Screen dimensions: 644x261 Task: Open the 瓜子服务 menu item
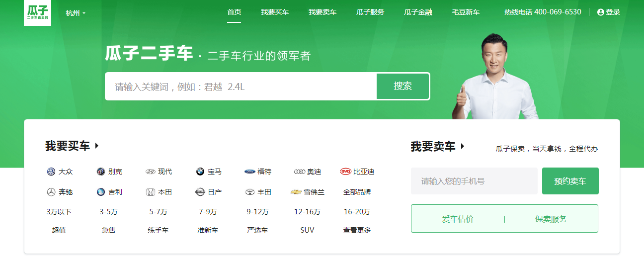tap(370, 12)
